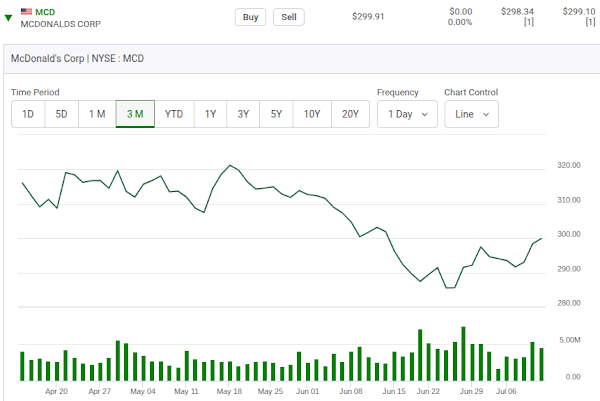Click the $298.34 bid price value
The height and width of the screenshot is (401, 600).
(517, 11)
